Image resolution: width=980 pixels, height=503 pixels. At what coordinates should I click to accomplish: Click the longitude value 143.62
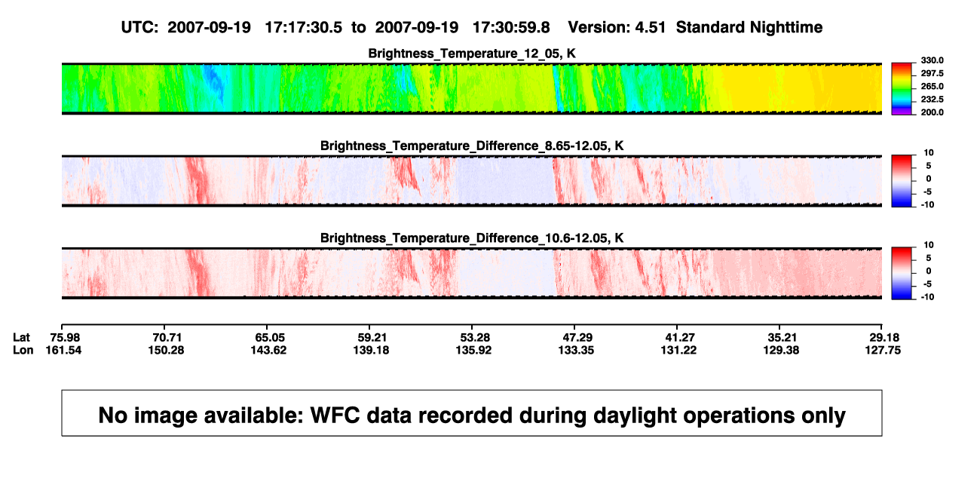click(270, 350)
